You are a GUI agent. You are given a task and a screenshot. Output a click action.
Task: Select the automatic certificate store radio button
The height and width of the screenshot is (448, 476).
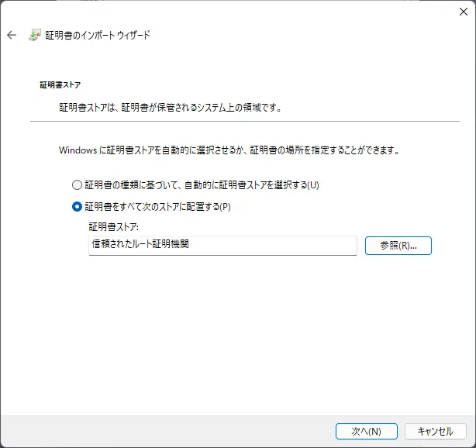77,185
